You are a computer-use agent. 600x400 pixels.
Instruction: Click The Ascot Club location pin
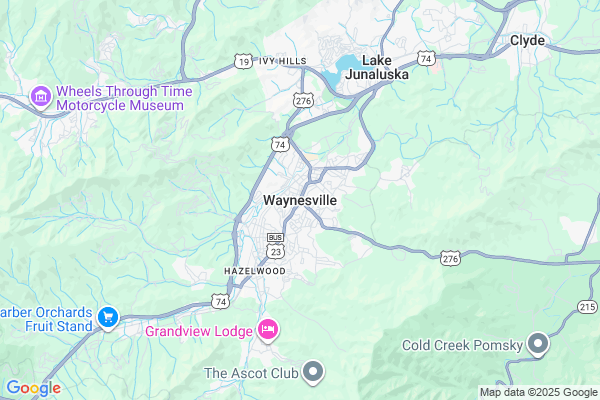click(x=313, y=372)
